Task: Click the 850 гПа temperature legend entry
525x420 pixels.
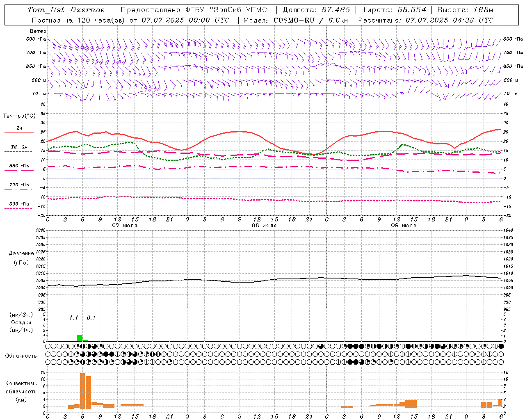Action: coord(19,166)
